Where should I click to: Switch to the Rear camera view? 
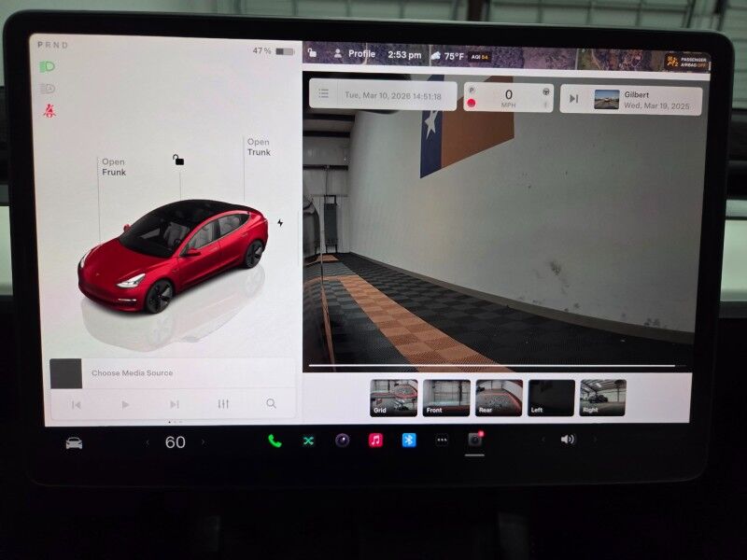click(x=499, y=398)
